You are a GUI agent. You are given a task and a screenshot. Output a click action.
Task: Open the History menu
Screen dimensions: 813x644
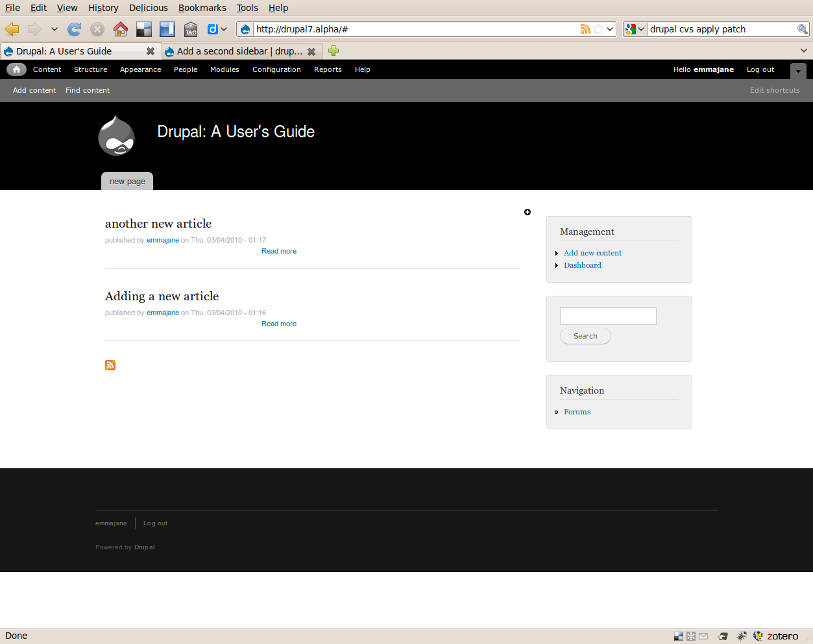tap(103, 8)
